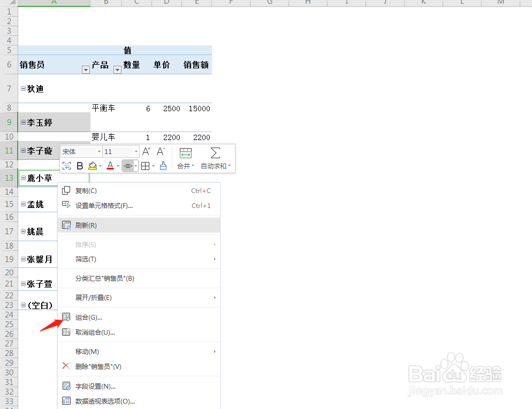Select row header 13
Image resolution: width=532 pixels, height=409 pixels.
click(x=9, y=178)
